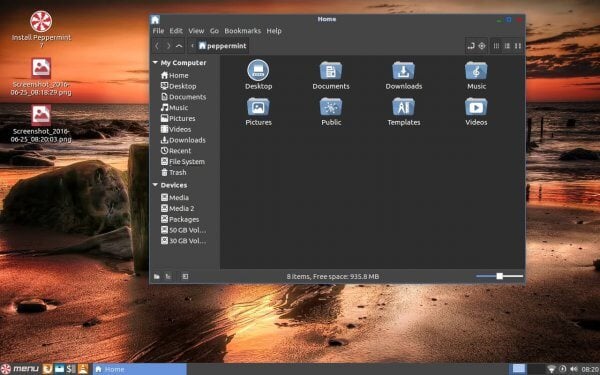
Task: Open the 50 GB Volume device
Action: coord(184,230)
